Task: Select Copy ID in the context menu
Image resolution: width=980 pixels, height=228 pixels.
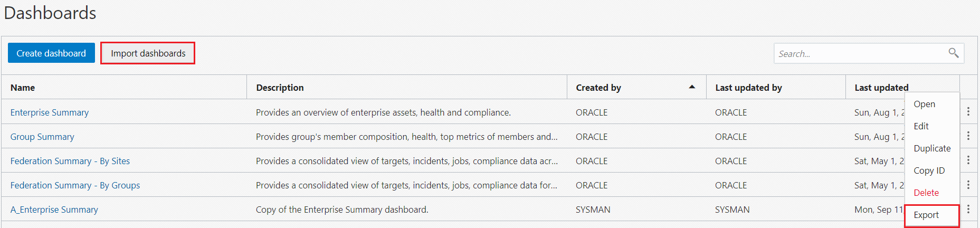Action: click(929, 170)
